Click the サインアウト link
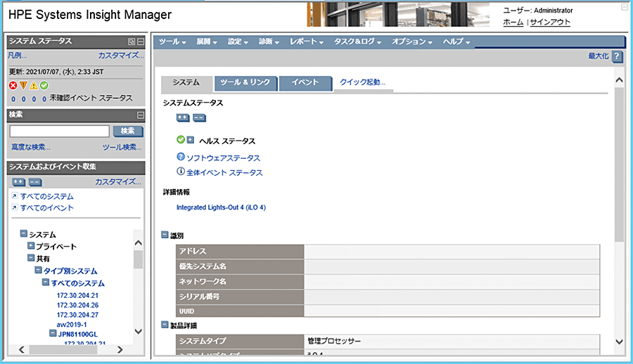Image resolution: width=633 pixels, height=364 pixels. (x=550, y=22)
